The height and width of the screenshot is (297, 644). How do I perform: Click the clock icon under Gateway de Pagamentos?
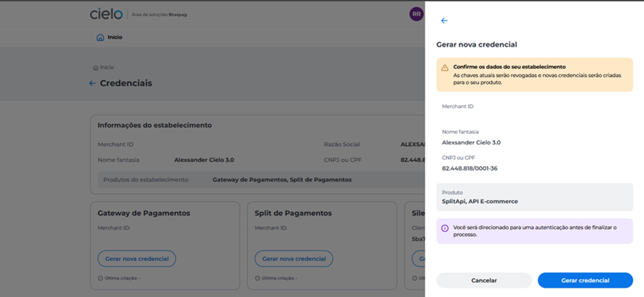point(100,278)
